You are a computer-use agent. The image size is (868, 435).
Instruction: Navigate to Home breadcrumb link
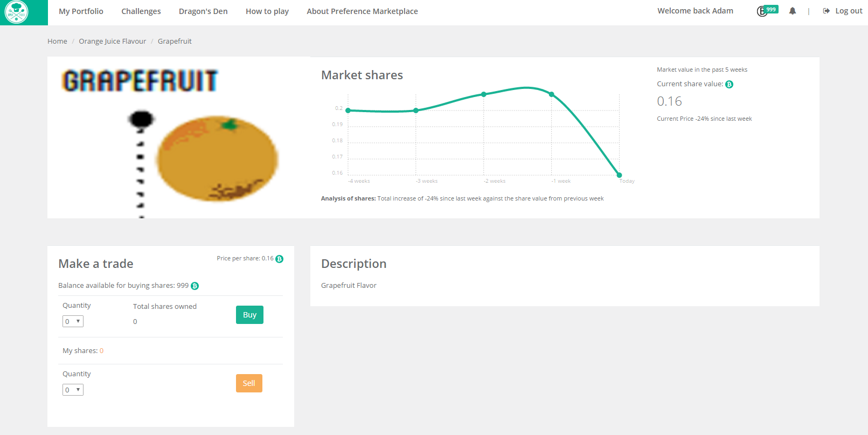pyautogui.click(x=57, y=41)
